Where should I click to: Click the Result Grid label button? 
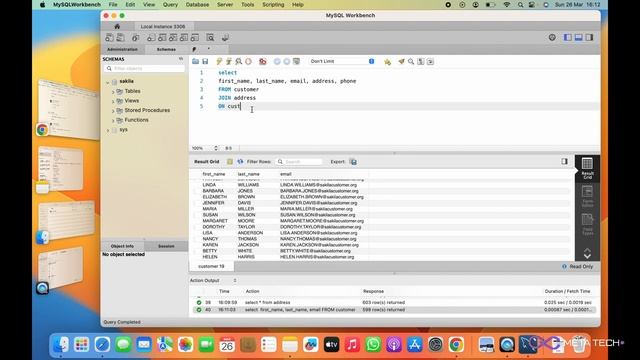click(207, 162)
